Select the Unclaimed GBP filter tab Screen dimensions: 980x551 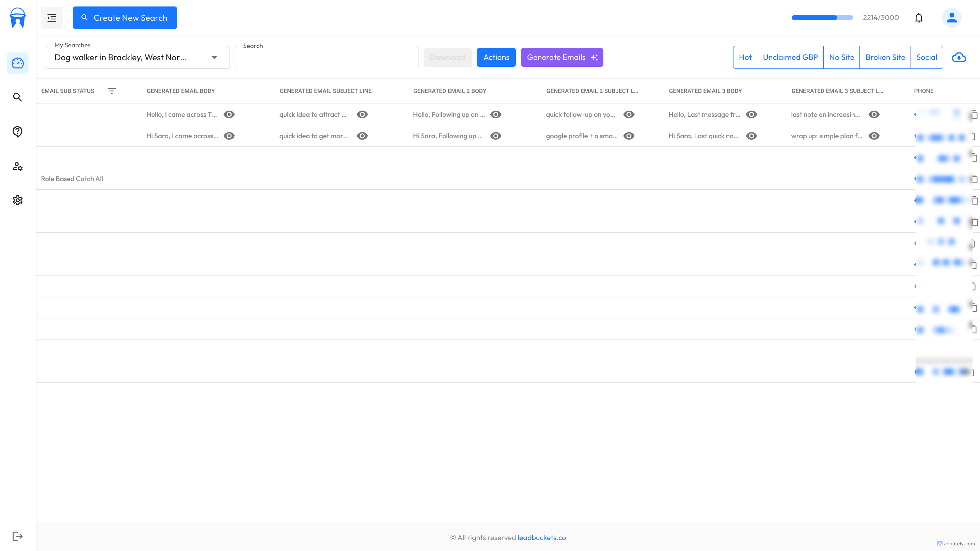pos(790,57)
